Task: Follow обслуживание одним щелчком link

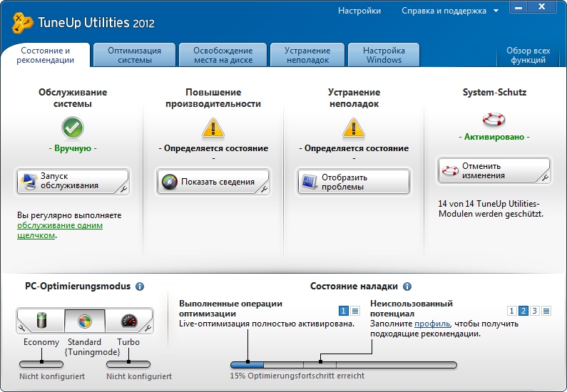Action: click(60, 230)
